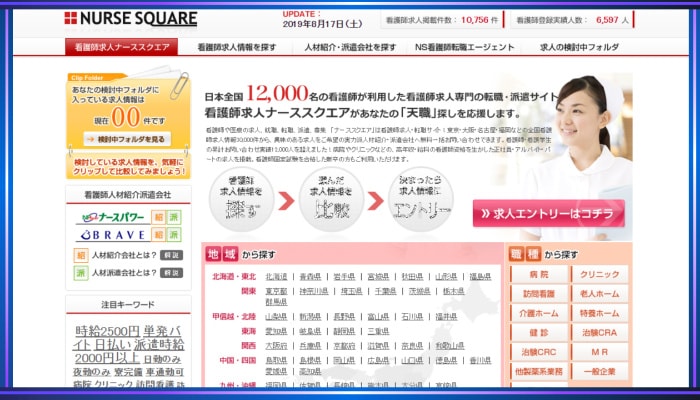
Task: Click the 求人情報にエントリー step circle
Action: pos(421,200)
